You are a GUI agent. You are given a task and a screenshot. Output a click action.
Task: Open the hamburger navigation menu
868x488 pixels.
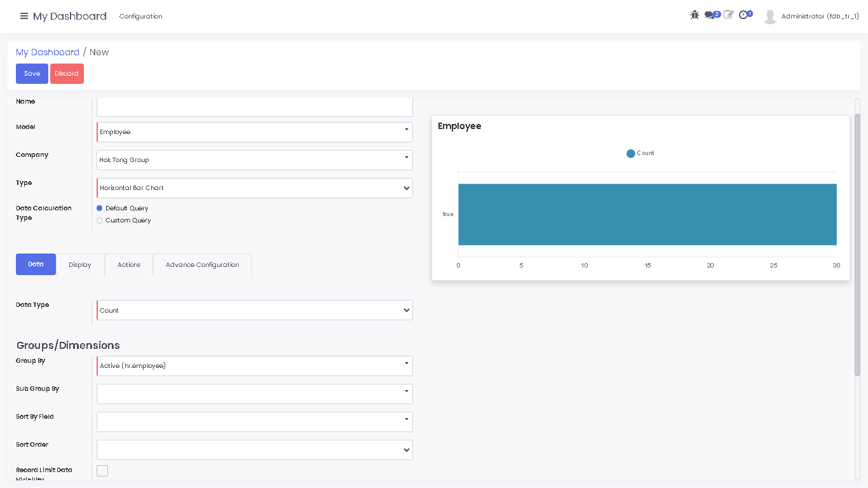pos(23,16)
